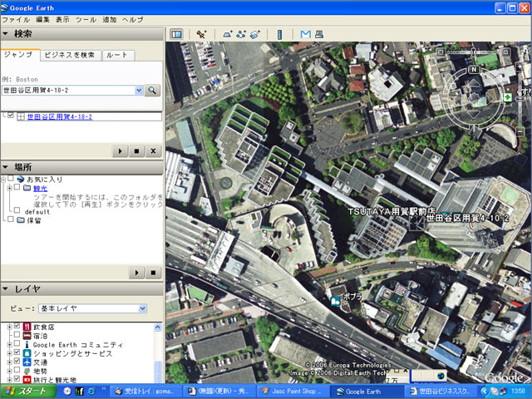Screen dimensions: 532x399
Task: Click the transportation (交通) airplane layer icon
Action: (x=27, y=362)
